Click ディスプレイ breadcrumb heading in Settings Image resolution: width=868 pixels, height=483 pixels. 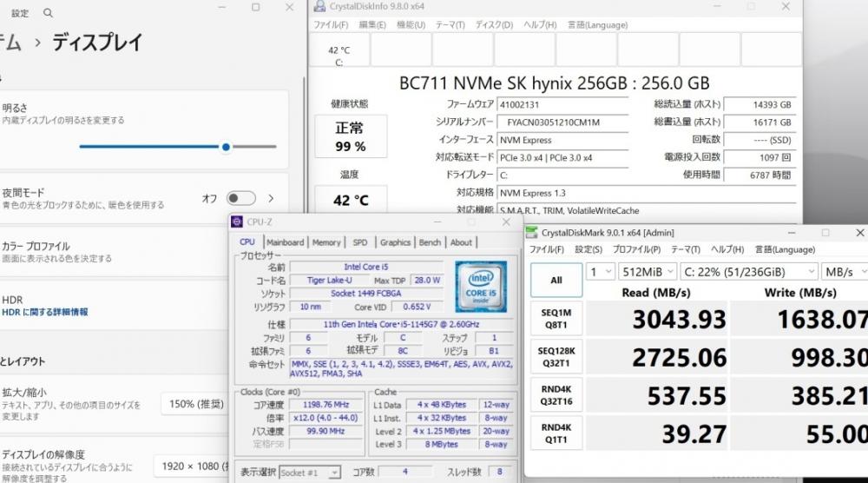[x=97, y=43]
